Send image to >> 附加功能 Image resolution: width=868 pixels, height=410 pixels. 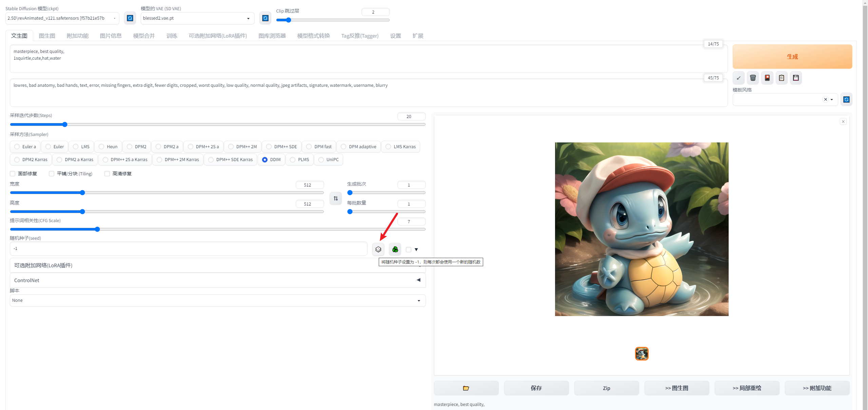point(817,388)
